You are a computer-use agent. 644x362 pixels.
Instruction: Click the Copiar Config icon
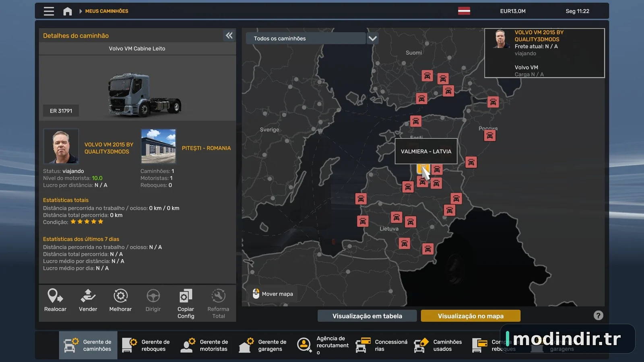(186, 296)
